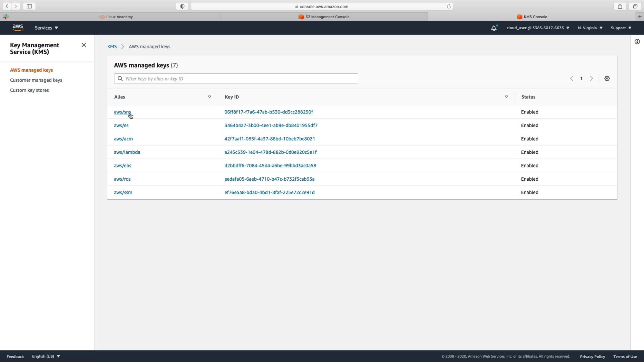
Task: Click the Safari address bar
Action: pyautogui.click(x=322, y=6)
